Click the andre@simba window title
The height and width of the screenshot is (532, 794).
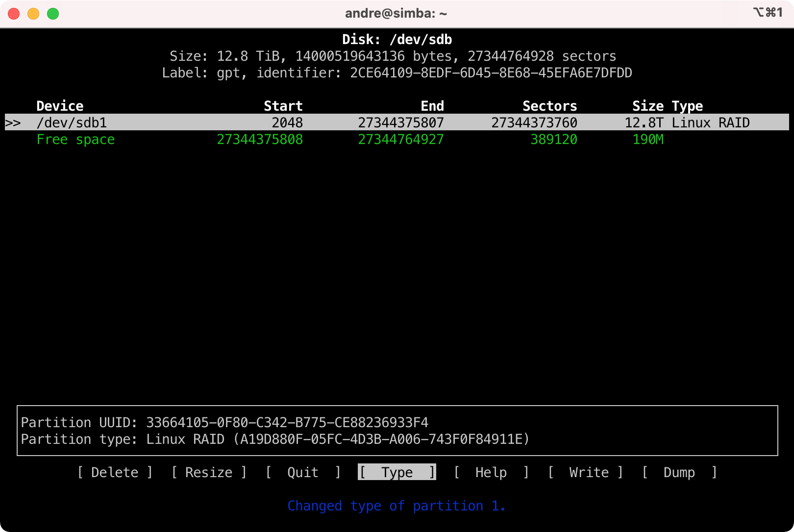click(396, 13)
